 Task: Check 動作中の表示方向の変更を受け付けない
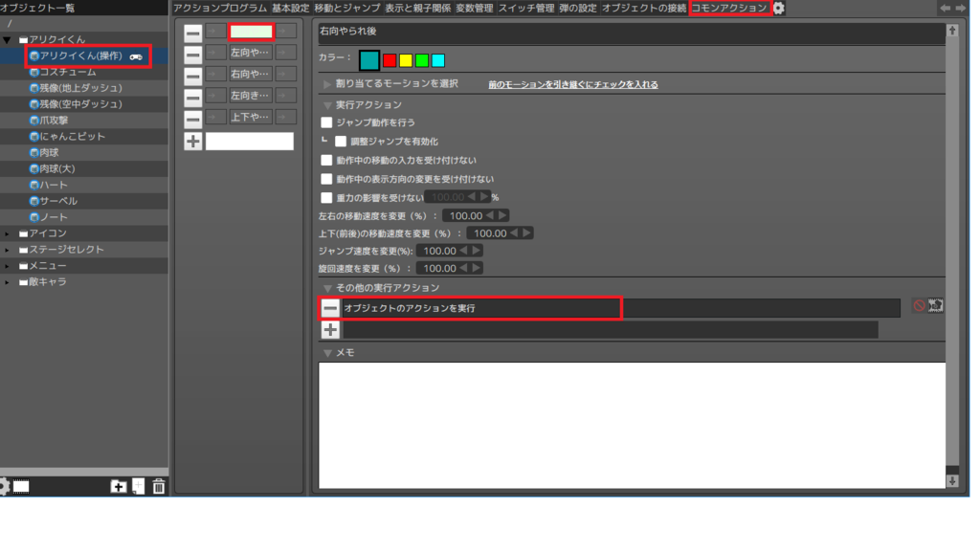pos(326,179)
